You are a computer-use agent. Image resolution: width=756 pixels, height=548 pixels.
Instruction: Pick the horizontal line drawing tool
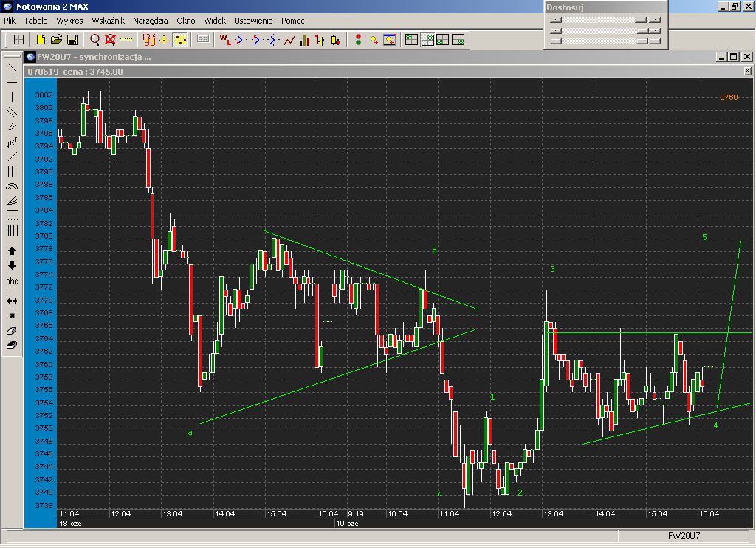coord(12,83)
